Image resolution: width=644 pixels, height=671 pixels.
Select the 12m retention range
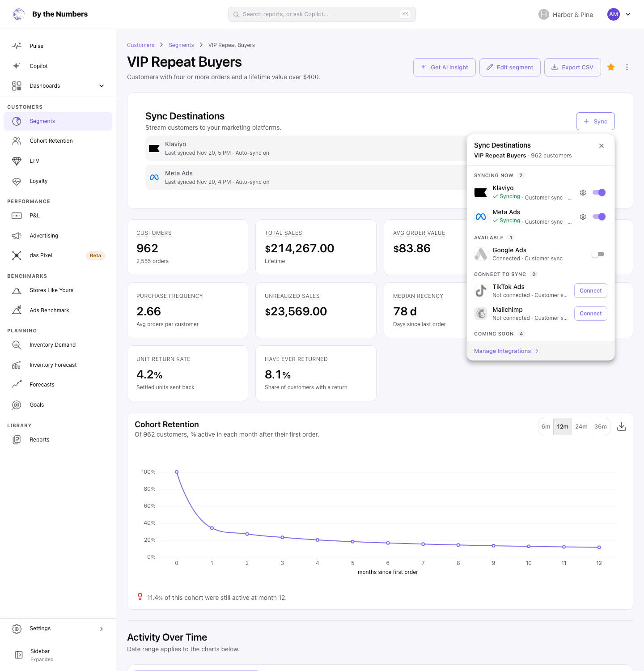(x=563, y=427)
